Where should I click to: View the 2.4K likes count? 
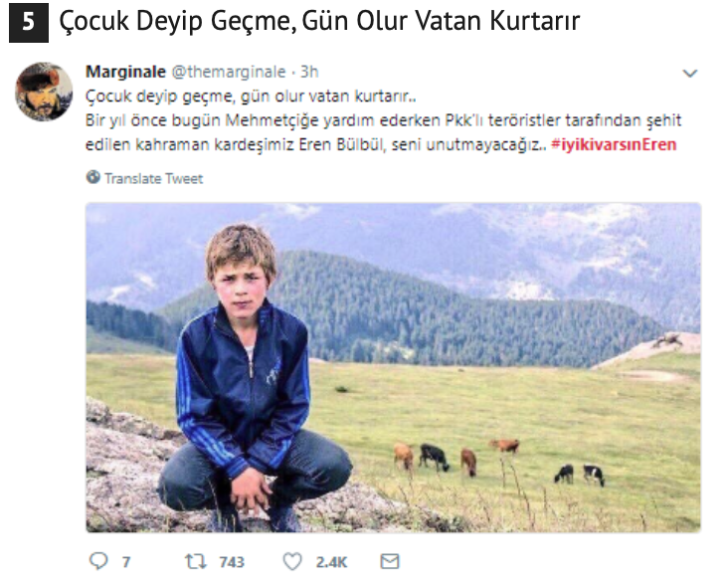(x=331, y=562)
